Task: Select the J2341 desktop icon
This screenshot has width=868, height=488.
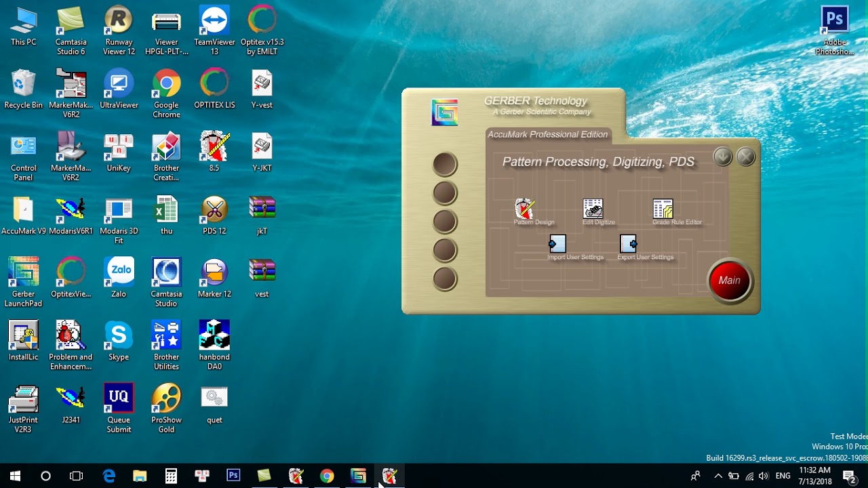Action: (x=71, y=404)
